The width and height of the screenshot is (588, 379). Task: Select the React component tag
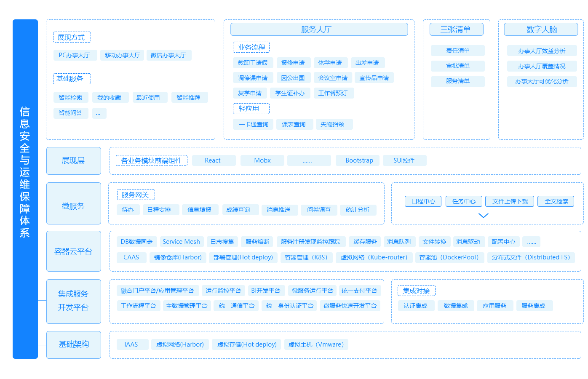click(213, 160)
